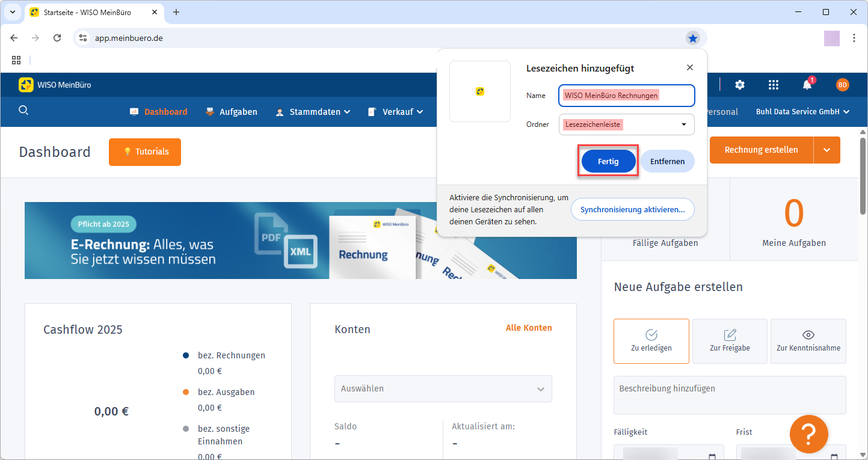Screen dimensions: 868x460
Task: Open the orange help question mark button
Action: point(808,434)
